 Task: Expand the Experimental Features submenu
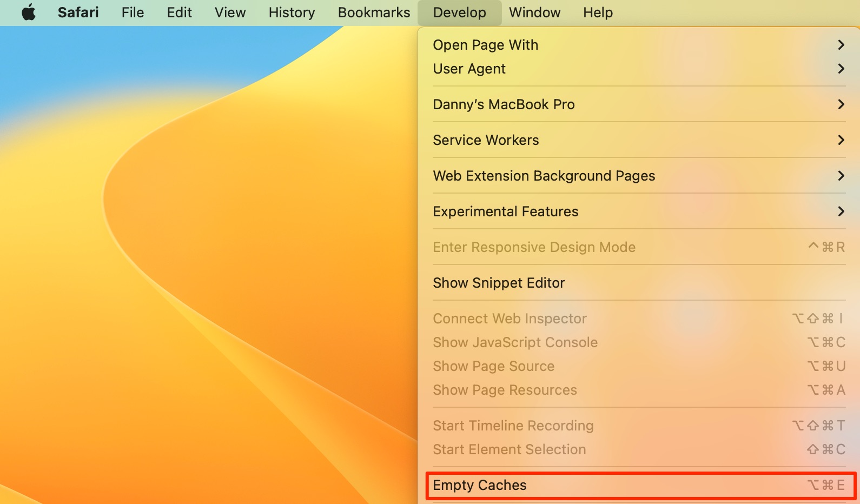coord(639,211)
